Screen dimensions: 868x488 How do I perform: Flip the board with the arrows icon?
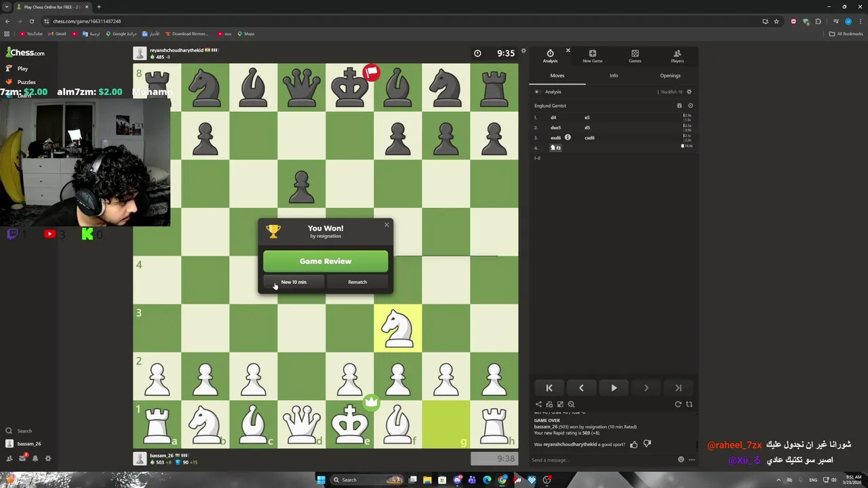point(689,404)
